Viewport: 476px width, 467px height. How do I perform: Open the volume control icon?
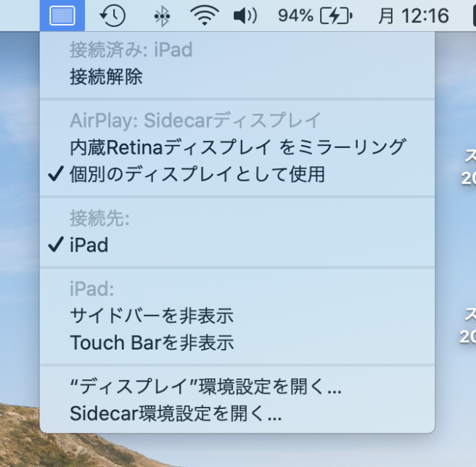tap(245, 16)
